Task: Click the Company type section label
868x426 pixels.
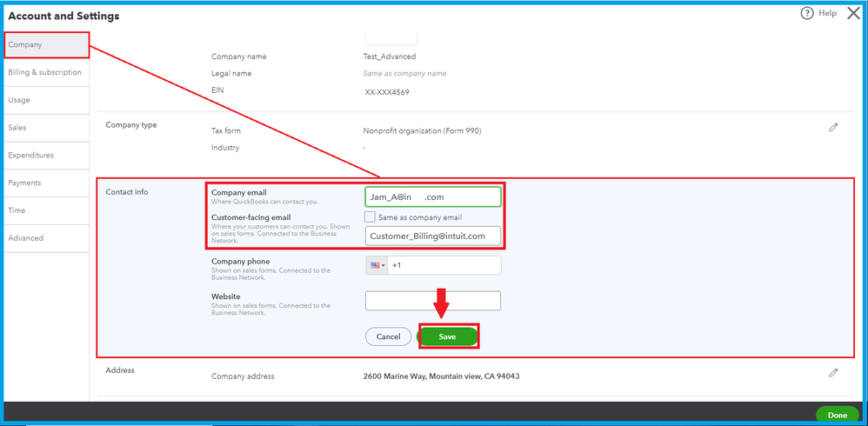Action: click(131, 125)
